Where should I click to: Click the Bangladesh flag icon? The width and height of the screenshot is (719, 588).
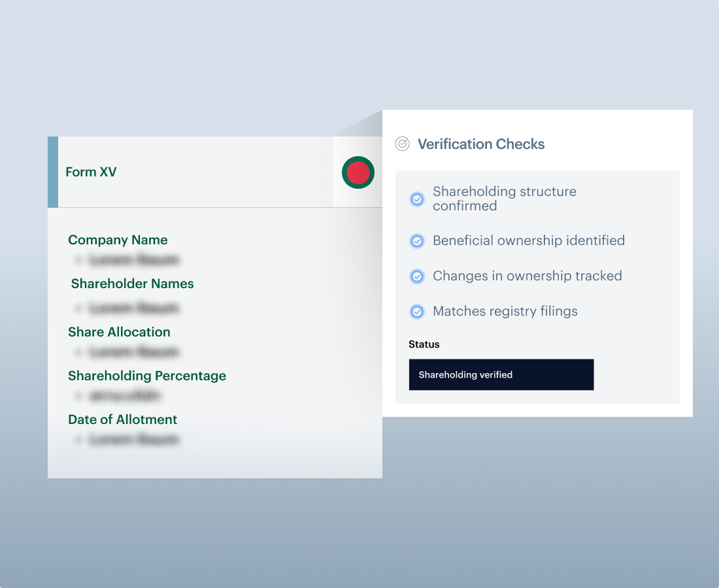(358, 172)
